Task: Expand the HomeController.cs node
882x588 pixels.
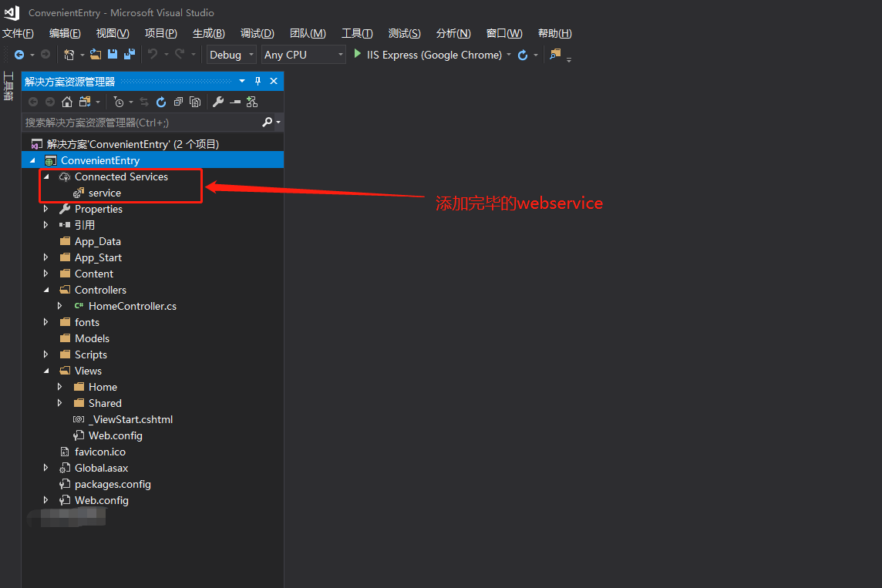Action: [59, 306]
